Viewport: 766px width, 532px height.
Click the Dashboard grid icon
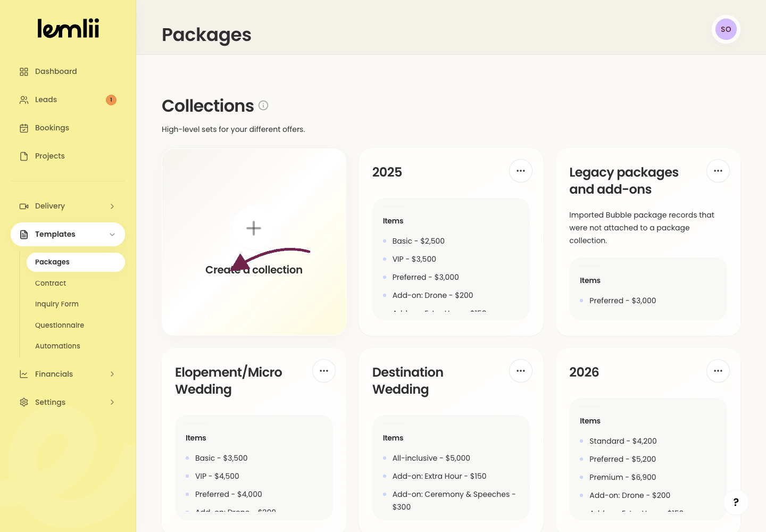(24, 72)
